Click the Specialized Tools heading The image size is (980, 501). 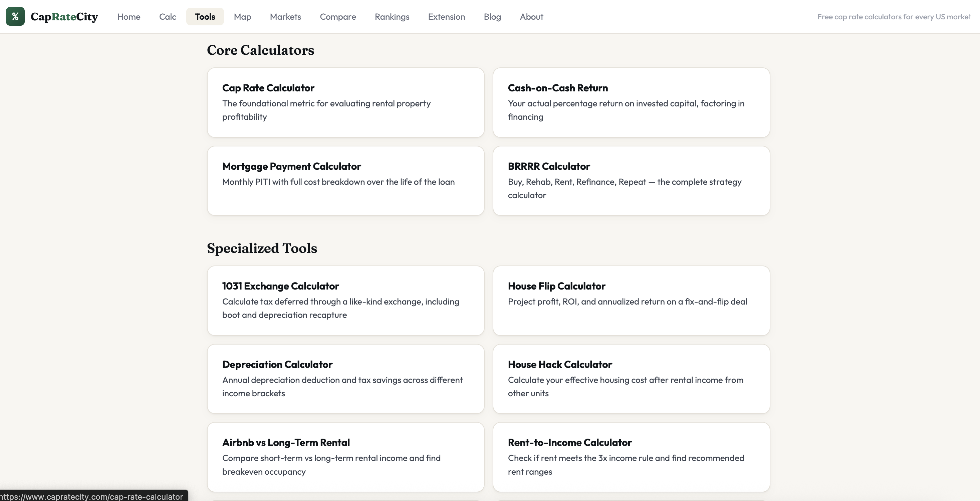coord(262,248)
